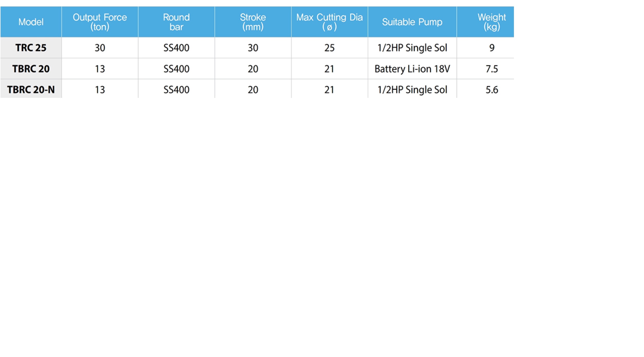
Task: Click the Battery Li-ion 18V cell
Action: [412, 69]
